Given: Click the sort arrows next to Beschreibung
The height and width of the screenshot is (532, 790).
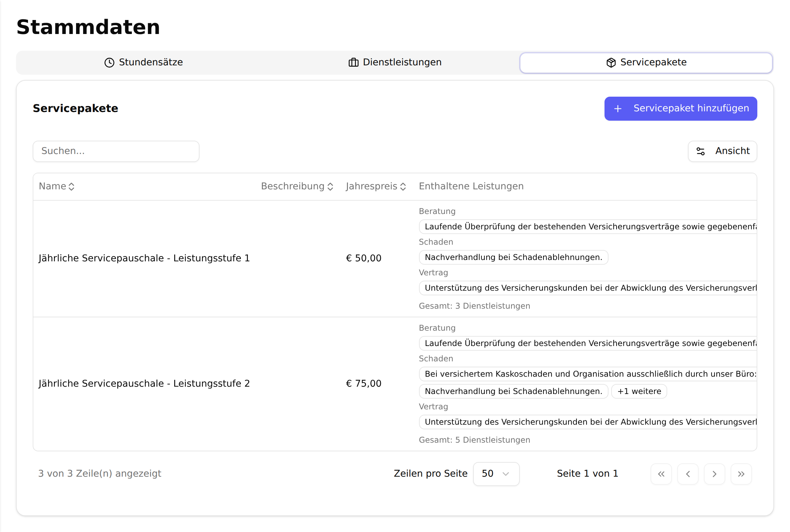Looking at the screenshot, I should pos(330,187).
